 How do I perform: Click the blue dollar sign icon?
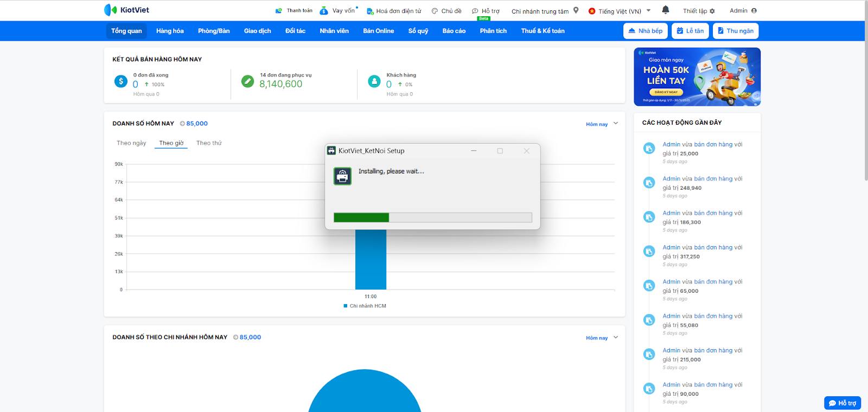coord(121,81)
